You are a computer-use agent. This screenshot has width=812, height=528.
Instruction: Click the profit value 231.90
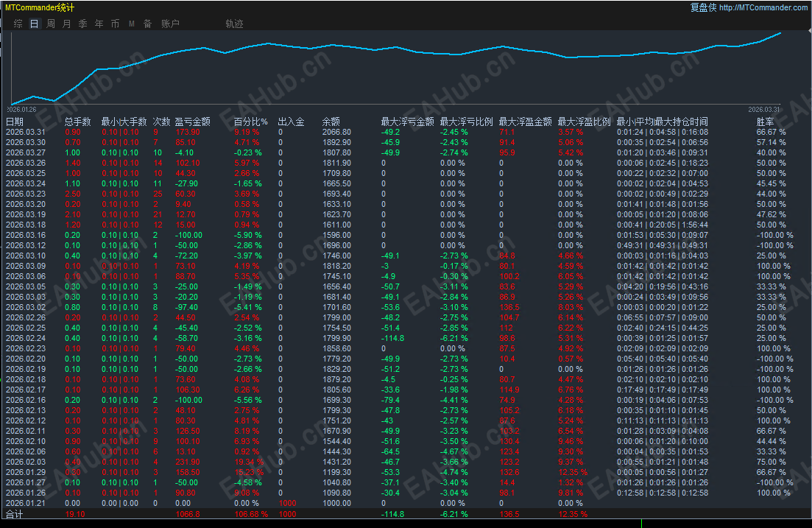tap(188, 462)
